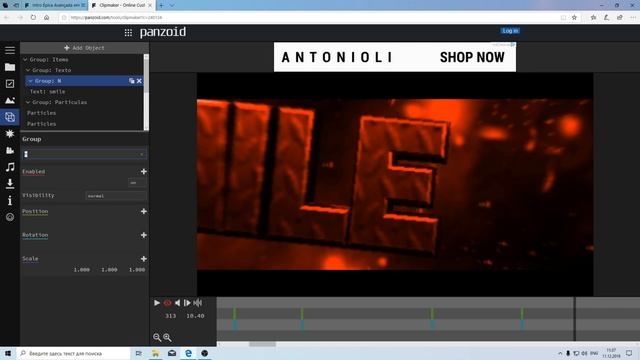
Task: Edit the second Scale value 1.000
Action: (x=109, y=270)
